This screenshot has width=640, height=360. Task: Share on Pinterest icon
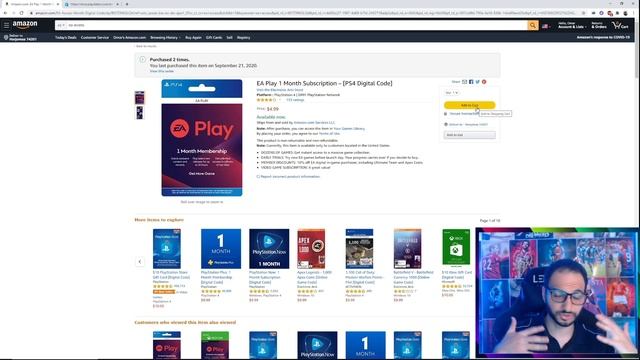click(x=484, y=82)
